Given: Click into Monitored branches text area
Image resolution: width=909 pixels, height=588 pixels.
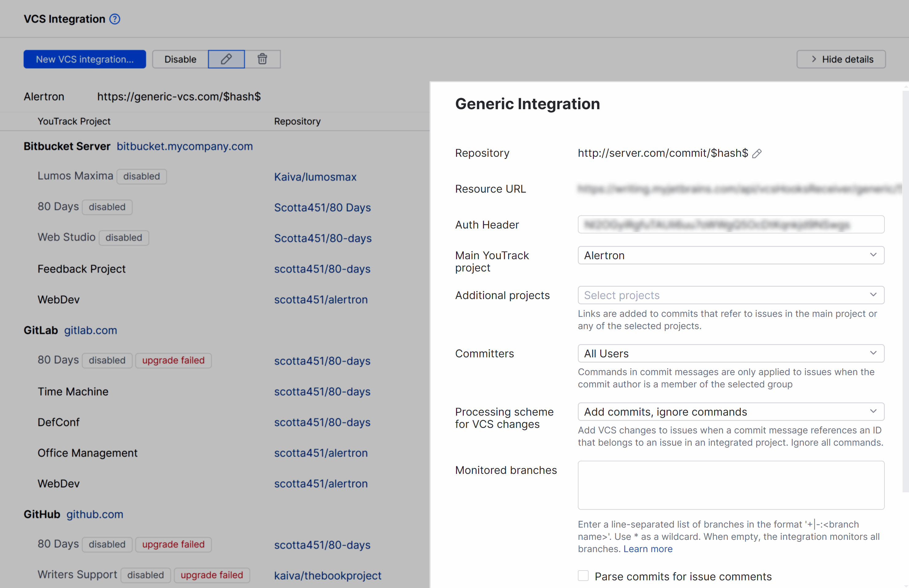Looking at the screenshot, I should pos(731,485).
